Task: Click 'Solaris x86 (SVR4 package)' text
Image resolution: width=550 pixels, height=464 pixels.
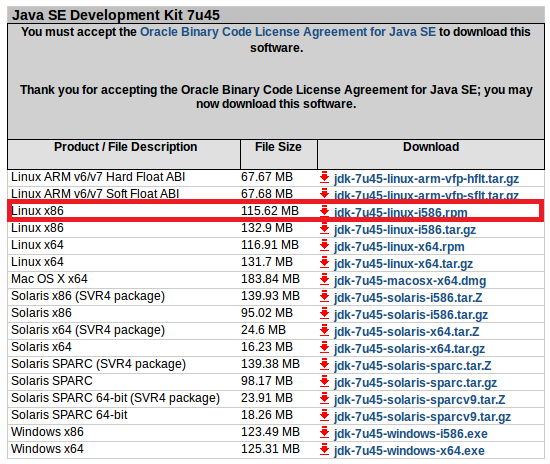Action: pos(88,296)
